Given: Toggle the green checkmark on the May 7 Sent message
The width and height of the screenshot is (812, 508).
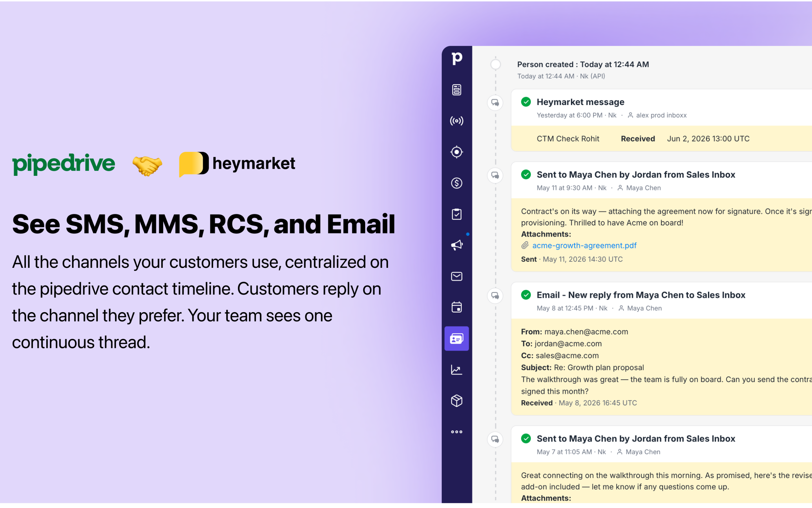Looking at the screenshot, I should 526,439.
